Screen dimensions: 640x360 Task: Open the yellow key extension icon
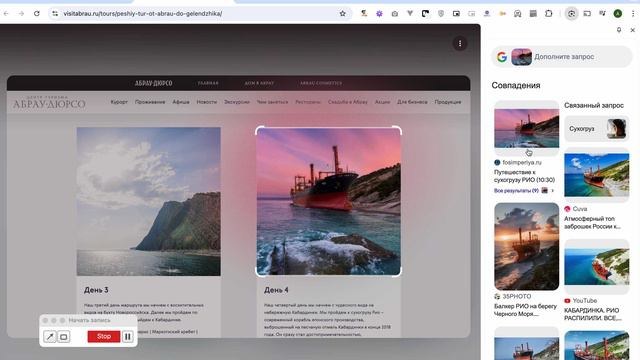(502, 13)
